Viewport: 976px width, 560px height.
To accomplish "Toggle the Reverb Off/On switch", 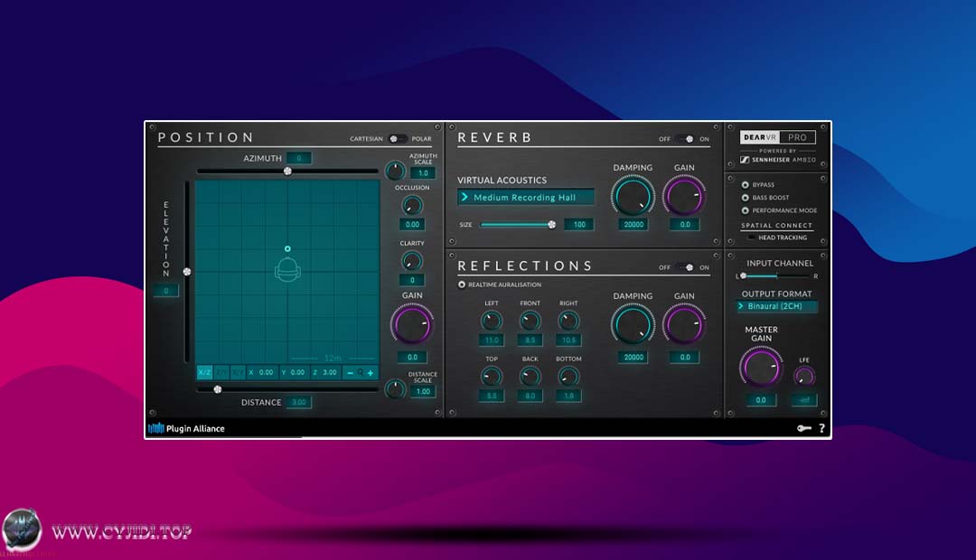I will (x=685, y=139).
